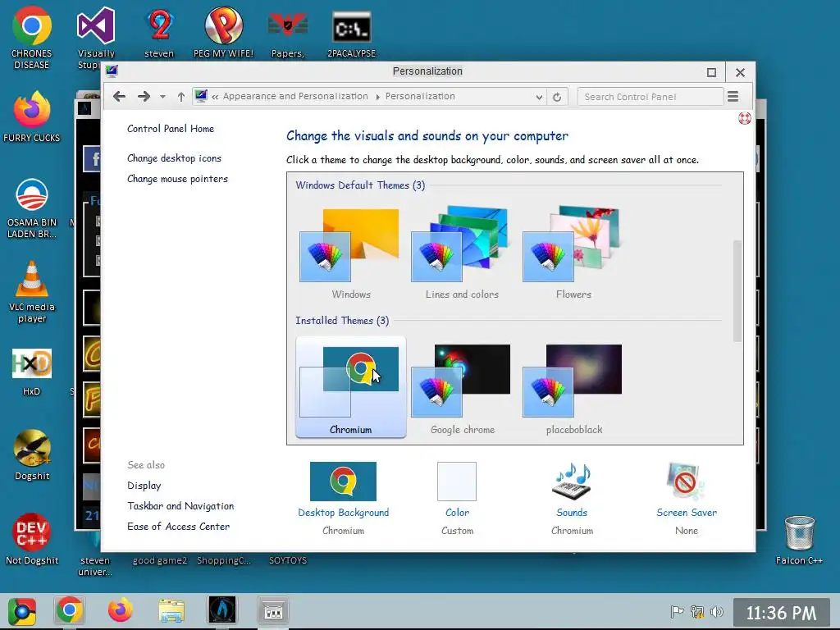The height and width of the screenshot is (630, 840).
Task: Click the theme list vertical scrollbar
Action: coord(737,290)
